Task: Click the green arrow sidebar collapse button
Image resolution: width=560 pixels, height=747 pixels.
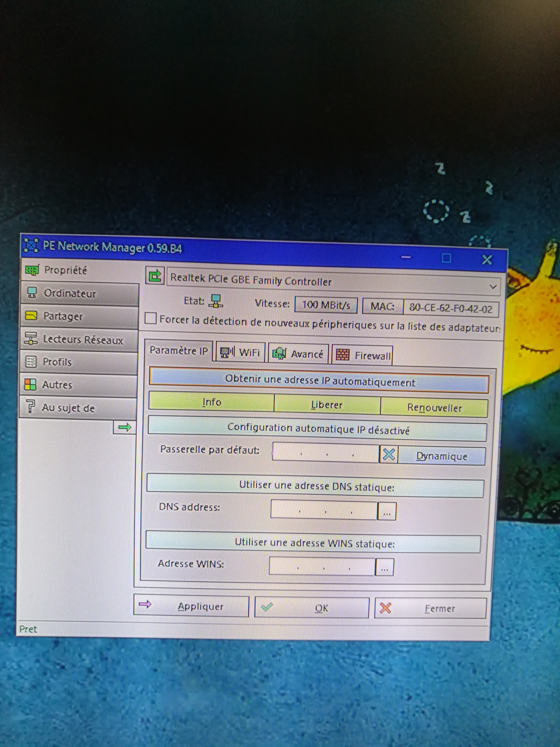Action: 125,428
